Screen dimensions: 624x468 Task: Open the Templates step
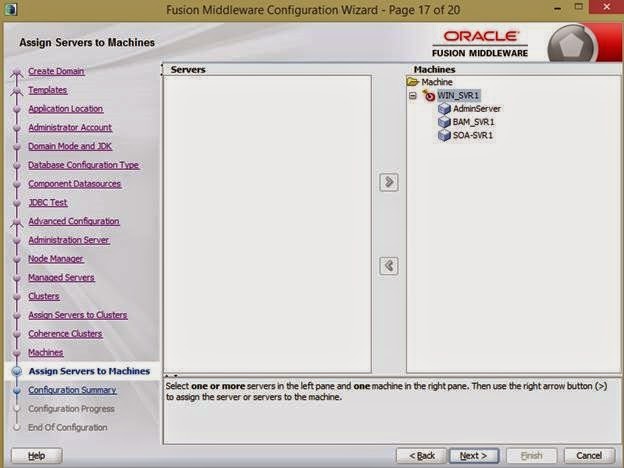tap(47, 90)
